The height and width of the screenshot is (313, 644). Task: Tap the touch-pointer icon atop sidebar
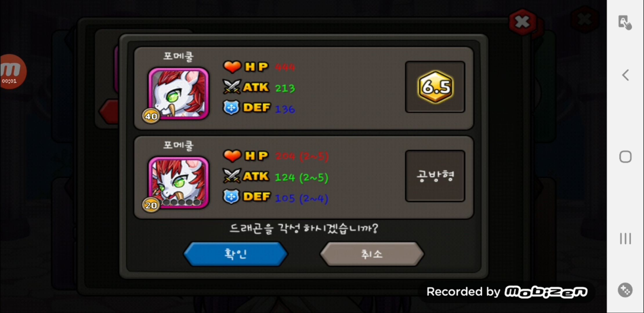tap(625, 22)
